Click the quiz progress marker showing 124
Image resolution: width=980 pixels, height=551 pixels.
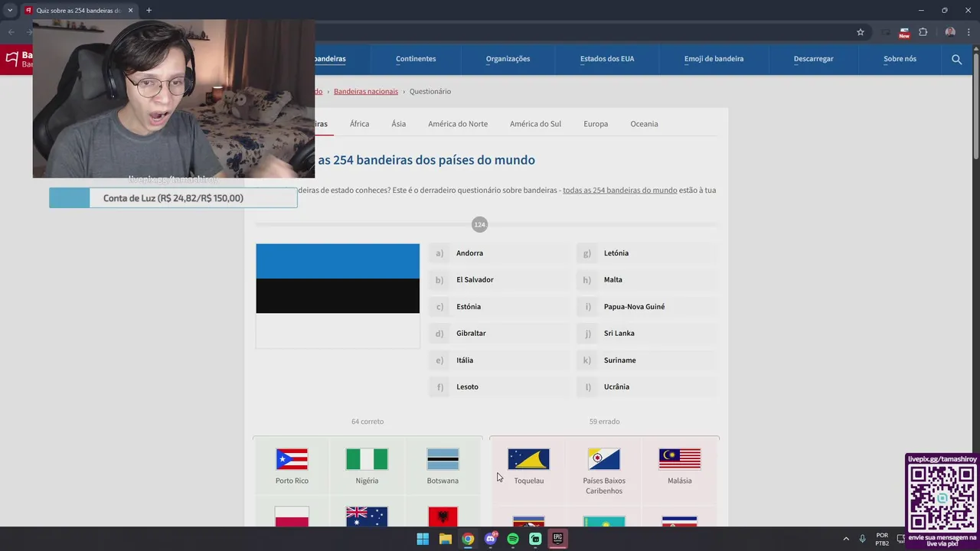(479, 224)
